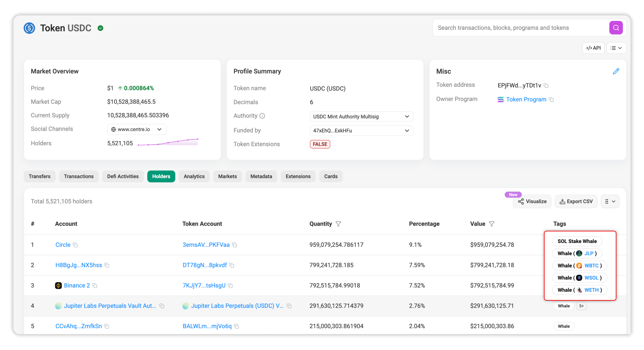Click the magnifier icon in the search bar

tap(616, 28)
